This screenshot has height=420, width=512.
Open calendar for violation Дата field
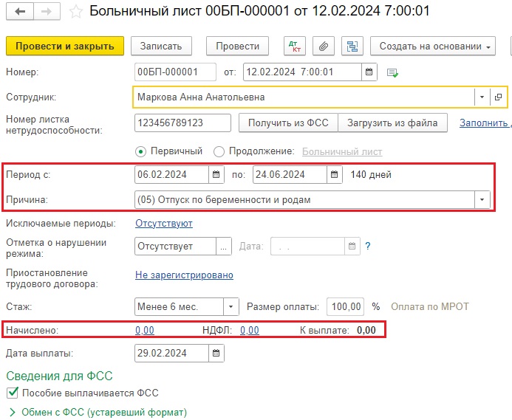pos(352,246)
